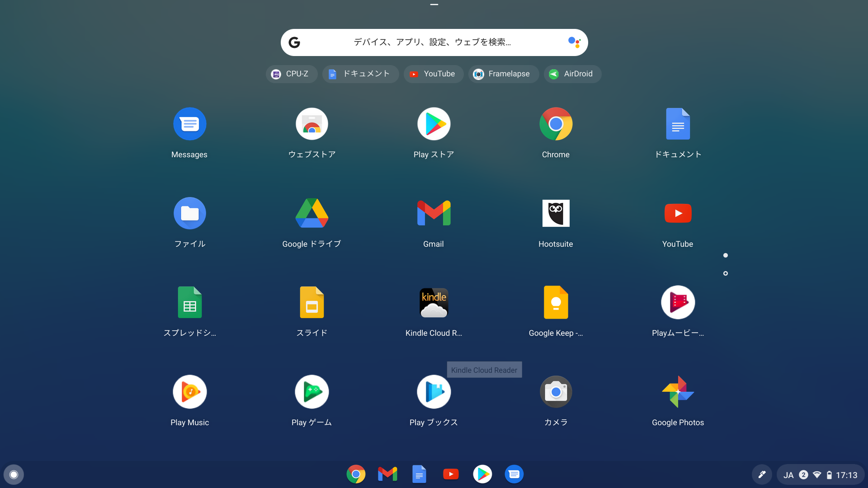Launch Hootsuite owl icon app
This screenshot has height=488, width=868.
(556, 213)
